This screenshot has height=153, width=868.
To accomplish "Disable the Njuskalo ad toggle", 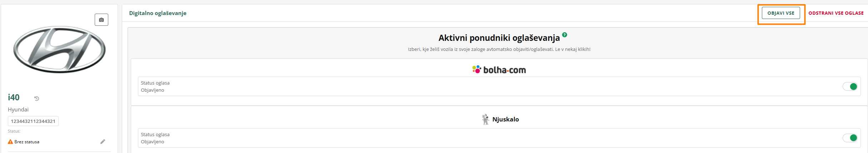I will [x=850, y=138].
